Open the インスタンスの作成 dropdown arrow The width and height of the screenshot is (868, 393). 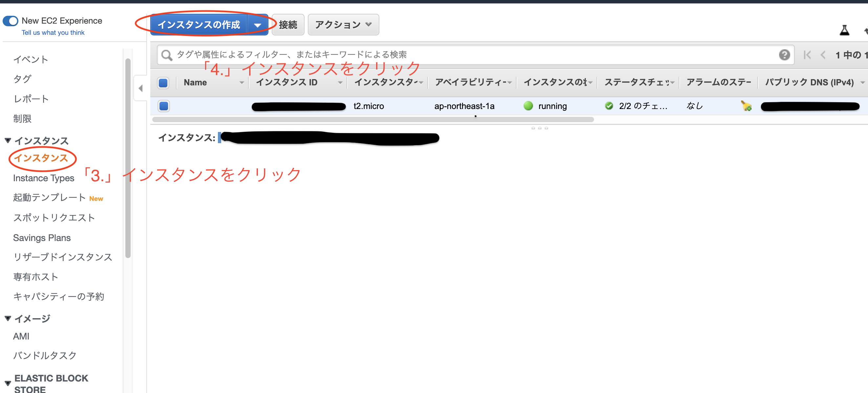258,24
